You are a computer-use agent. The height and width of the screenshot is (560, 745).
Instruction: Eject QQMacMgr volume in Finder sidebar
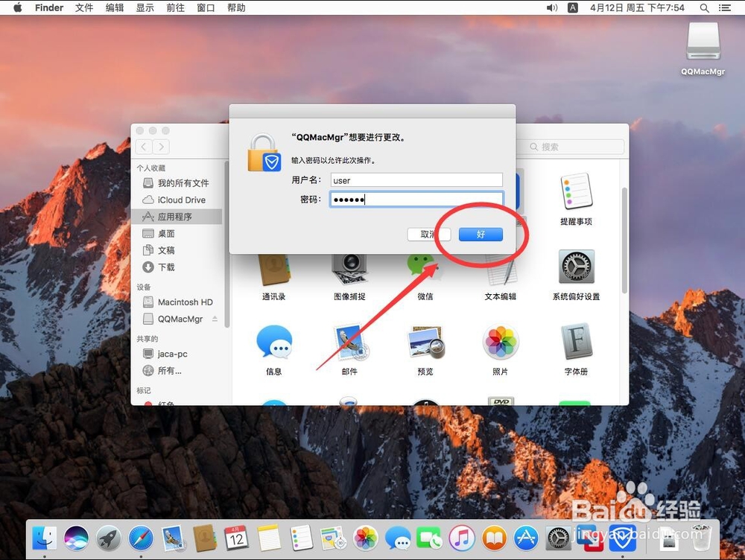point(215,319)
